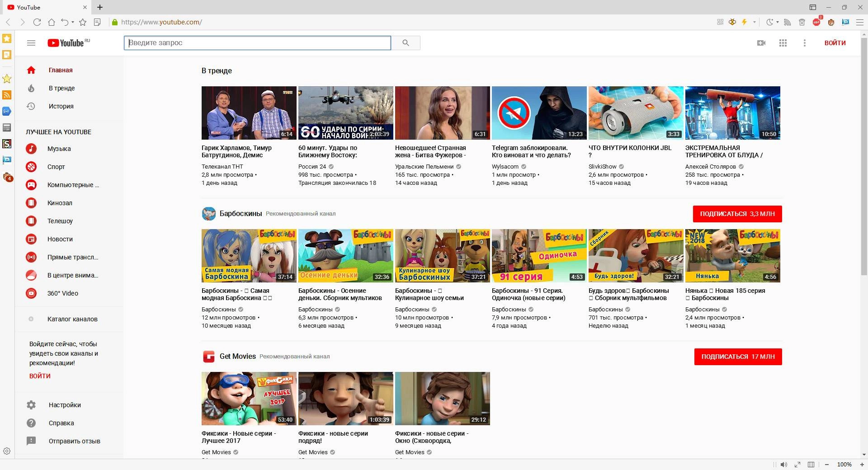Open dropdown arrow next to lightning icon

point(755,22)
